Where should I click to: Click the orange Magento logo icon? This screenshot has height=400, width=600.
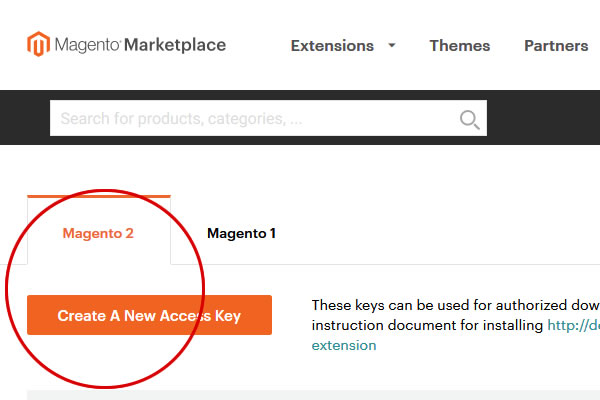coord(38,44)
